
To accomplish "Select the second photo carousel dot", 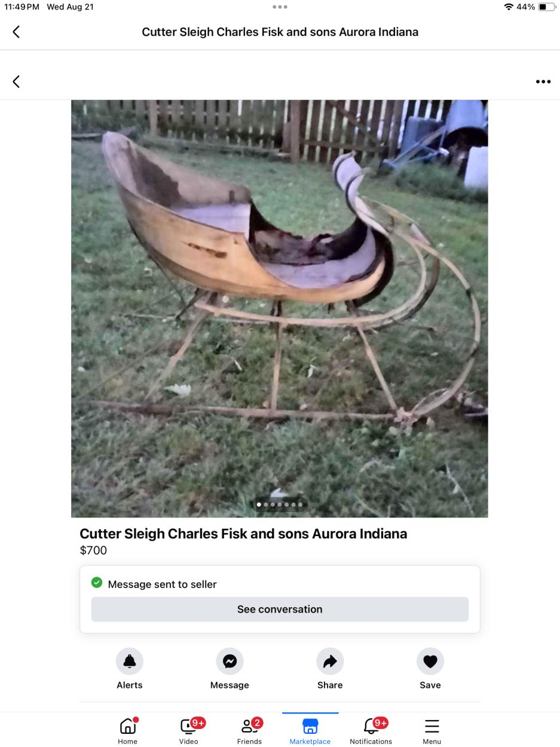I will click(266, 504).
